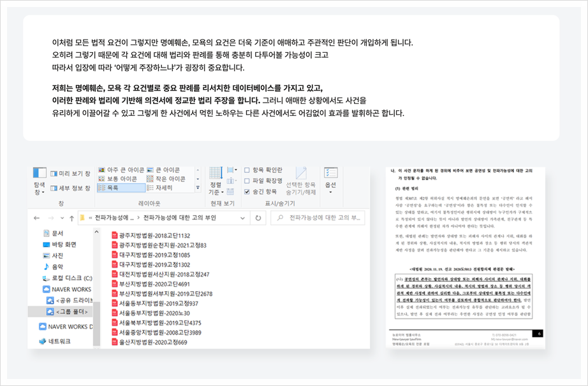588x386 pixels.
Task: Click the navigation pane scrollbar thumb
Action: [x=96, y=324]
